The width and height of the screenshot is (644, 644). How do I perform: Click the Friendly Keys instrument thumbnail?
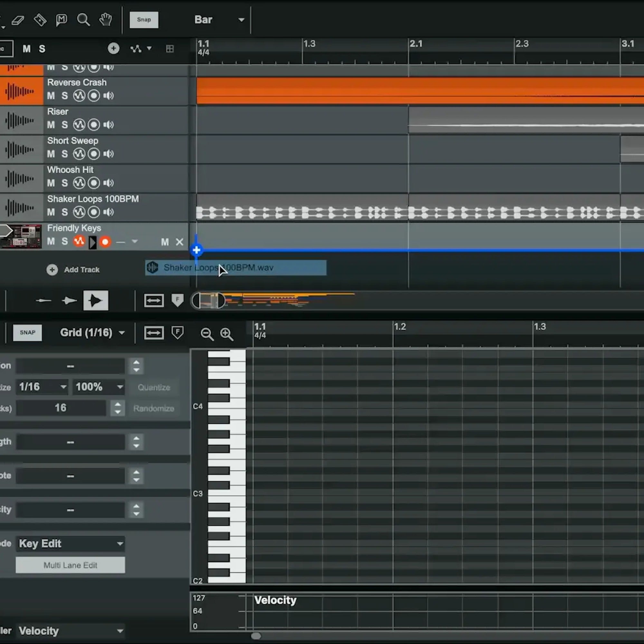(21, 236)
